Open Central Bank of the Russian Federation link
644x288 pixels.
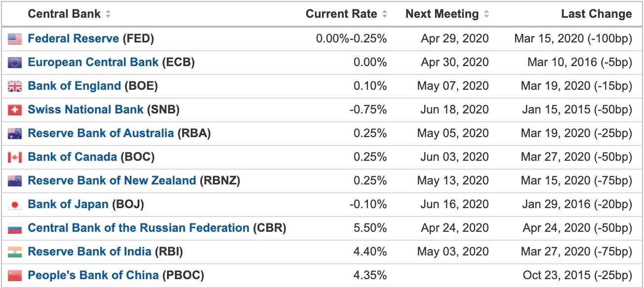139,228
